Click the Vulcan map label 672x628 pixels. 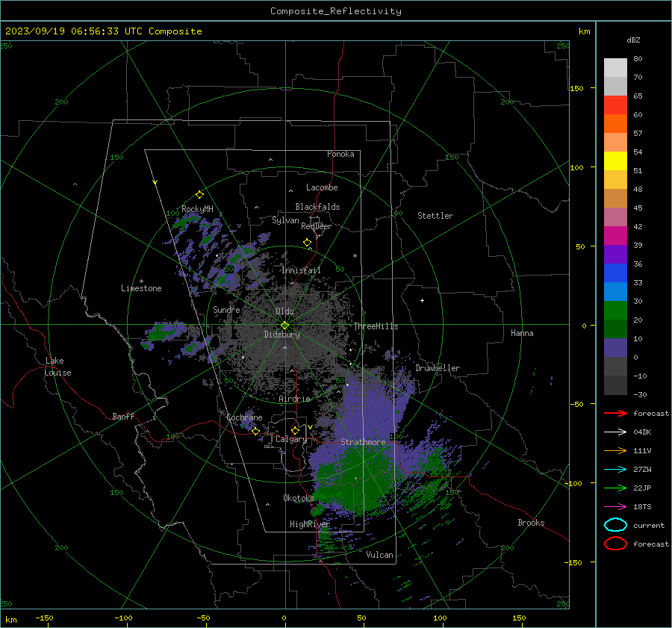point(379,555)
